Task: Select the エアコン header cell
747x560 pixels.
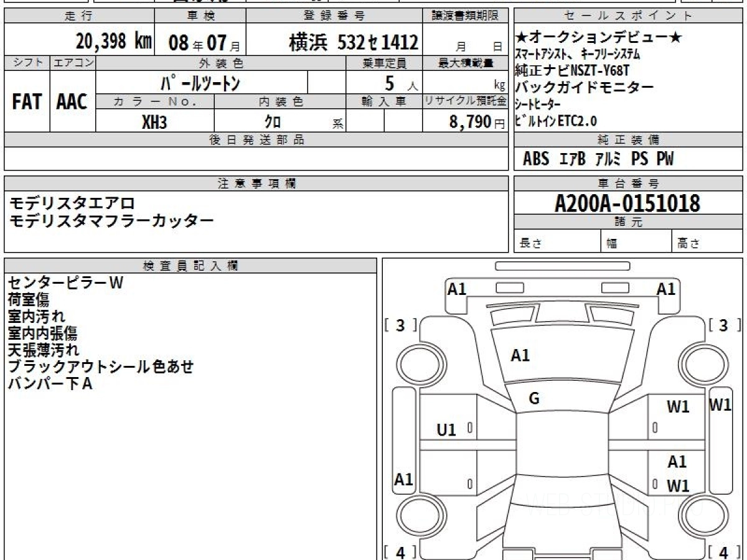Action: click(x=73, y=63)
